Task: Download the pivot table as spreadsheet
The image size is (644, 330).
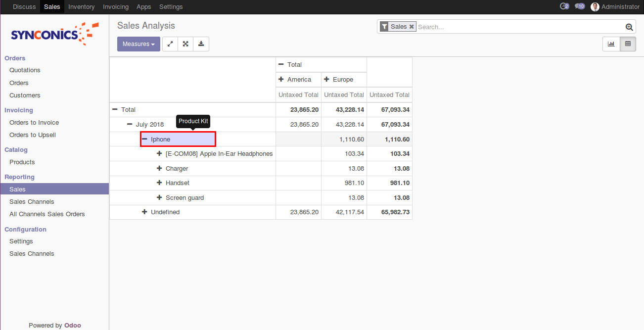Action: tap(201, 44)
